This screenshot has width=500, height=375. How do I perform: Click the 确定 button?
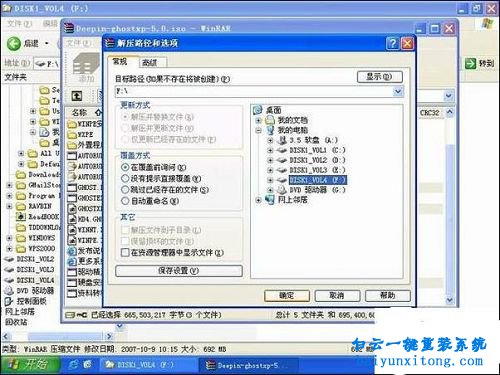coord(287,296)
